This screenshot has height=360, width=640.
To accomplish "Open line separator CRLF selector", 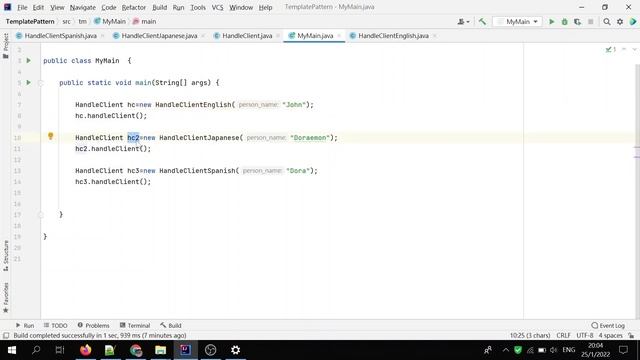I will pyautogui.click(x=563, y=336).
